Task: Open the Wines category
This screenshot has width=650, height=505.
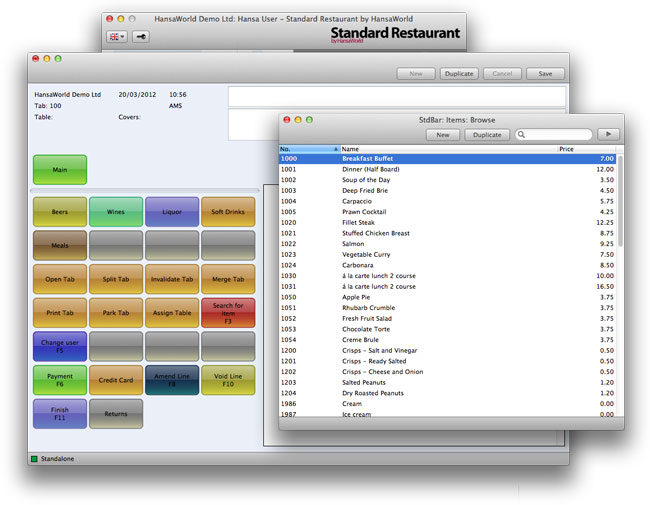Action: coord(116,211)
